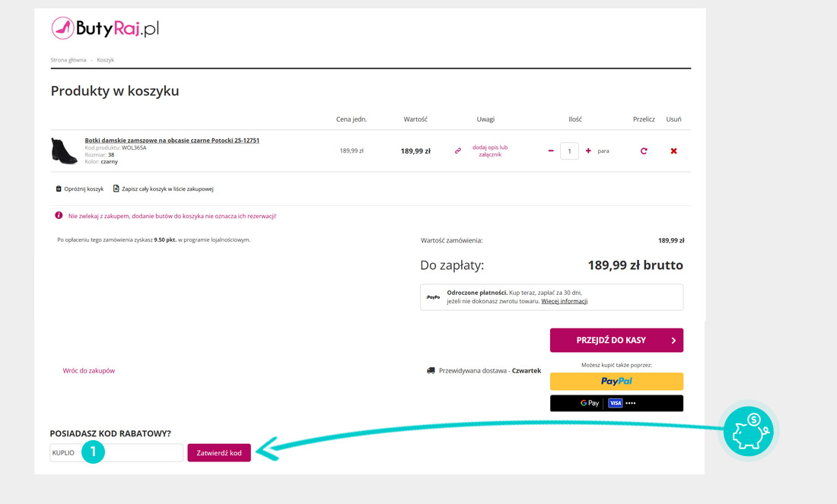Proceed with PRZEJDŹ DO KASY button
This screenshot has height=504, width=837.
click(x=616, y=341)
